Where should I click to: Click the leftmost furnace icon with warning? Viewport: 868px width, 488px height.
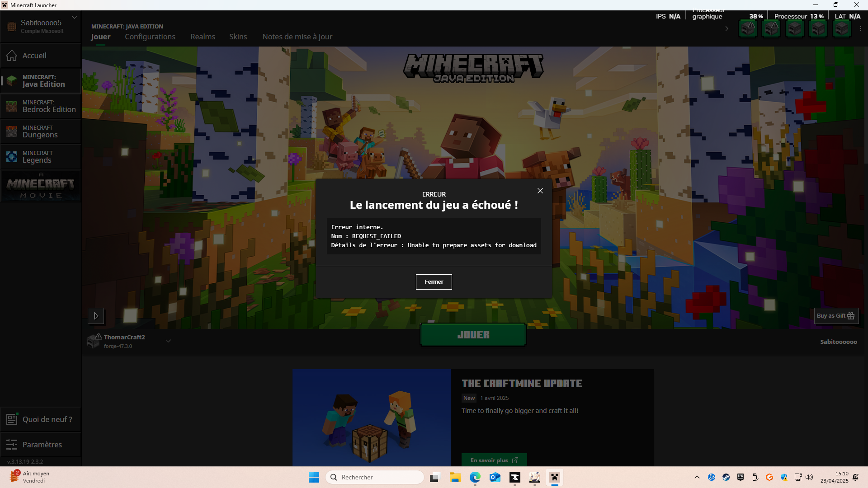point(748,28)
